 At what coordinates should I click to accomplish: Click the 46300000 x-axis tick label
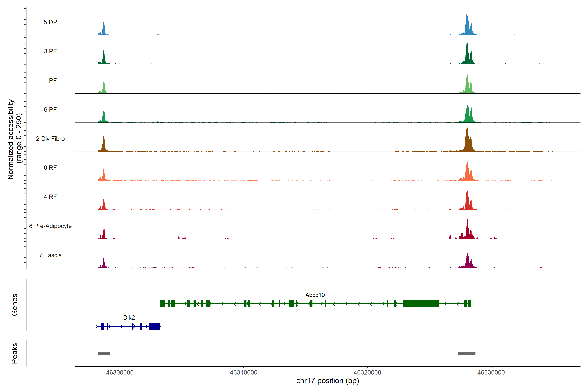[120, 373]
